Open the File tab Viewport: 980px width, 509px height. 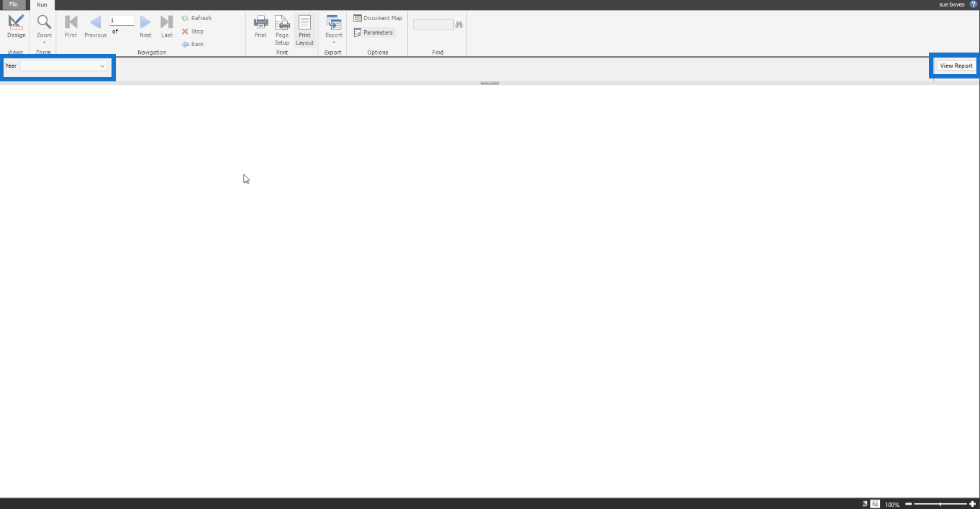point(14,4)
